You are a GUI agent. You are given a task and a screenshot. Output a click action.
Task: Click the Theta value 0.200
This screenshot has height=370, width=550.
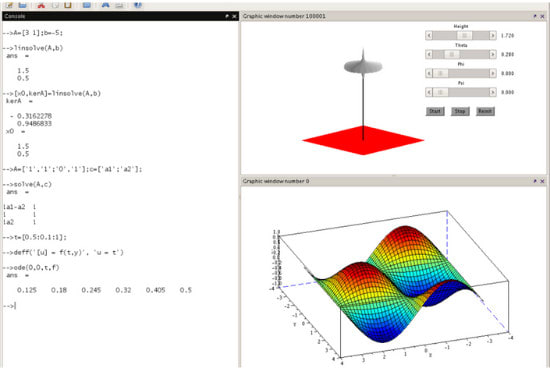point(507,54)
